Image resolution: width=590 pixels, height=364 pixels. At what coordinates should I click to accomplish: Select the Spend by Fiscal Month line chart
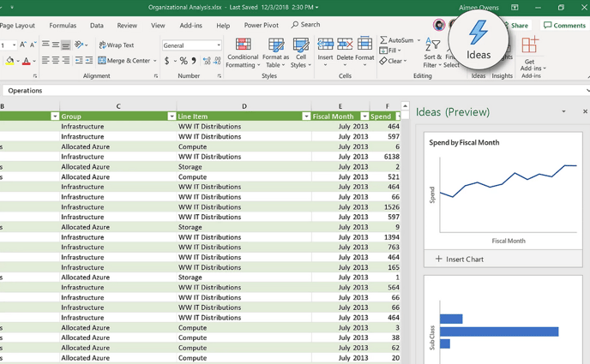tap(503, 191)
